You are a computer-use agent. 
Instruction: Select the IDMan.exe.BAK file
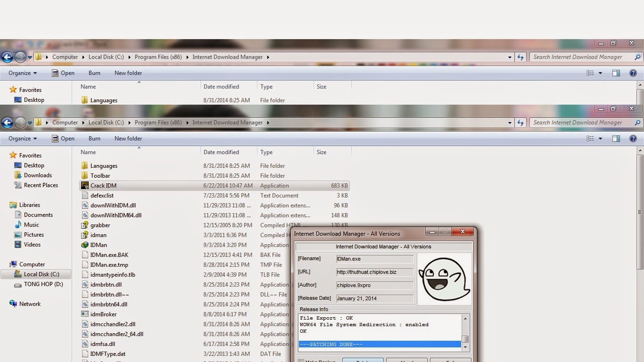tap(109, 255)
